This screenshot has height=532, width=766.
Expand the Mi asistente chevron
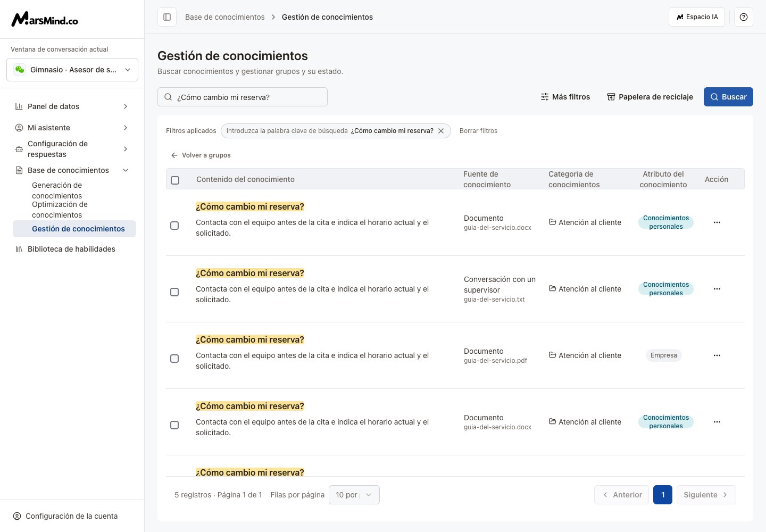[126, 128]
